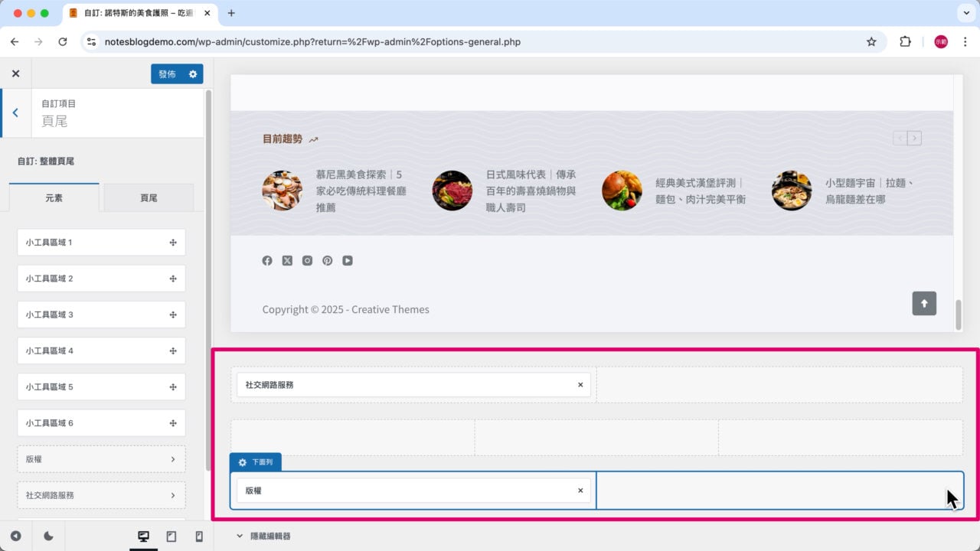Switch to mobile preview mode

click(198, 536)
